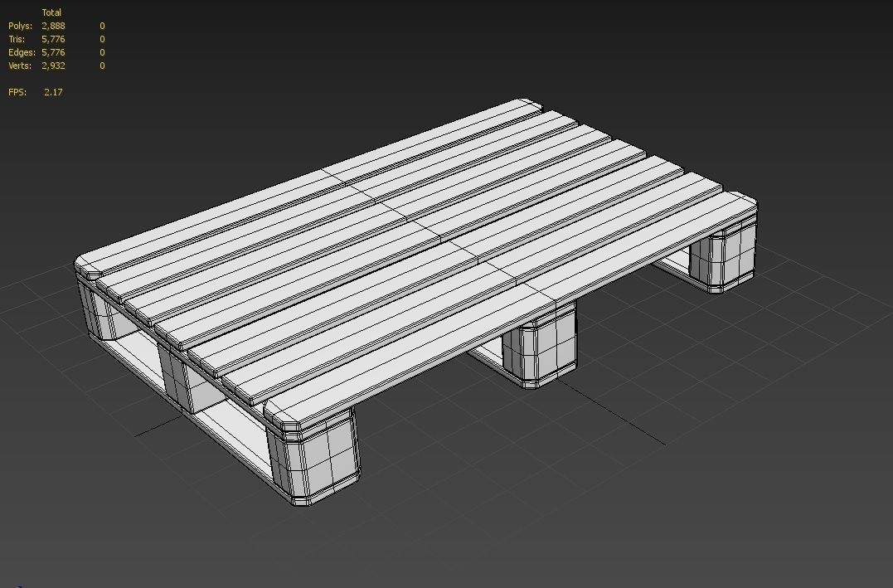
Task: Click the 0 selection count in Verts row
Action: (x=103, y=66)
